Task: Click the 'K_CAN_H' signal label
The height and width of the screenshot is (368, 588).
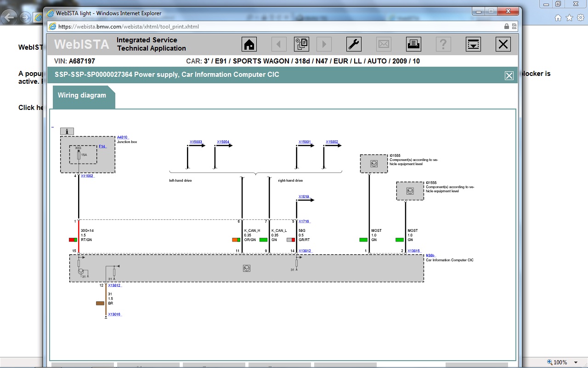Action: (252, 230)
